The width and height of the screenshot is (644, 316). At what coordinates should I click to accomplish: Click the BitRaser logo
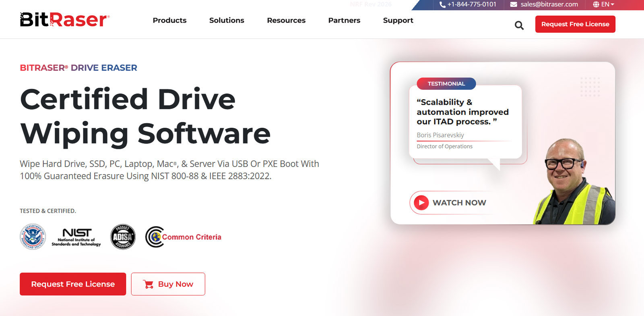[x=65, y=20]
